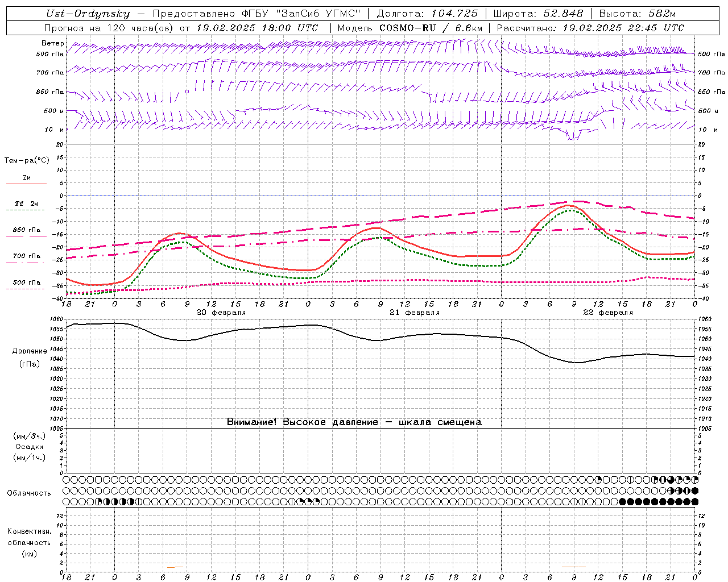The image size is (728, 582).
Task: Click the 21 февраля date label
Action: pyautogui.click(x=415, y=313)
